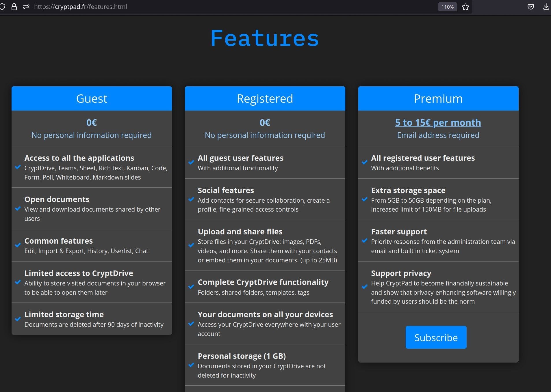Viewport: 551px width, 392px height.
Task: Click Documents are deleted after 90 days text
Action: [94, 324]
